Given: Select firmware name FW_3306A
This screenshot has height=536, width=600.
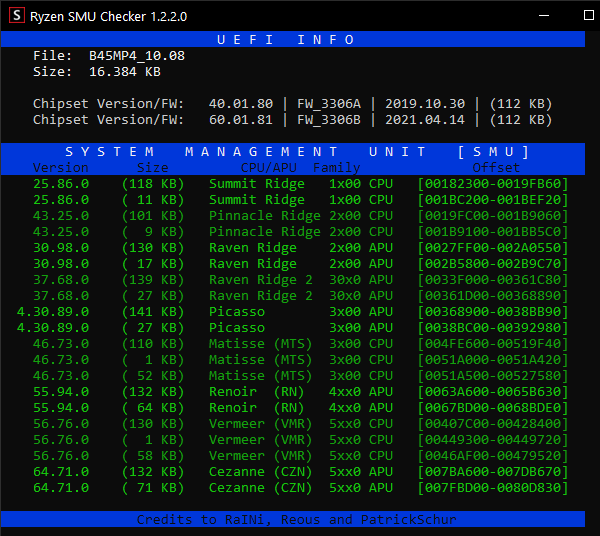Looking at the screenshot, I should pos(329,104).
